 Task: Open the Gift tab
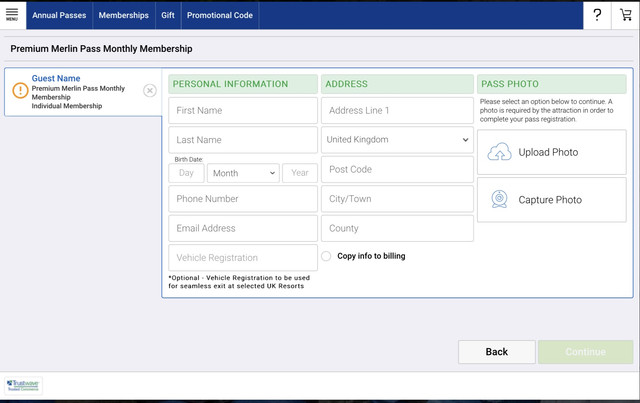click(x=168, y=15)
